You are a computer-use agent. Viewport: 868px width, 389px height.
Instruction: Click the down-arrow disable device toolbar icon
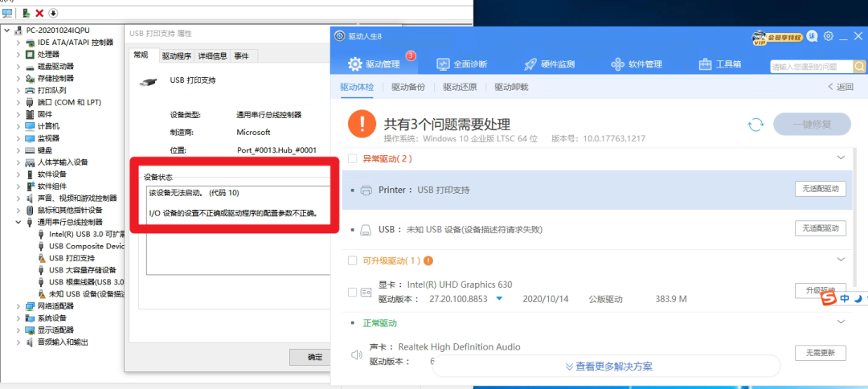tap(53, 13)
